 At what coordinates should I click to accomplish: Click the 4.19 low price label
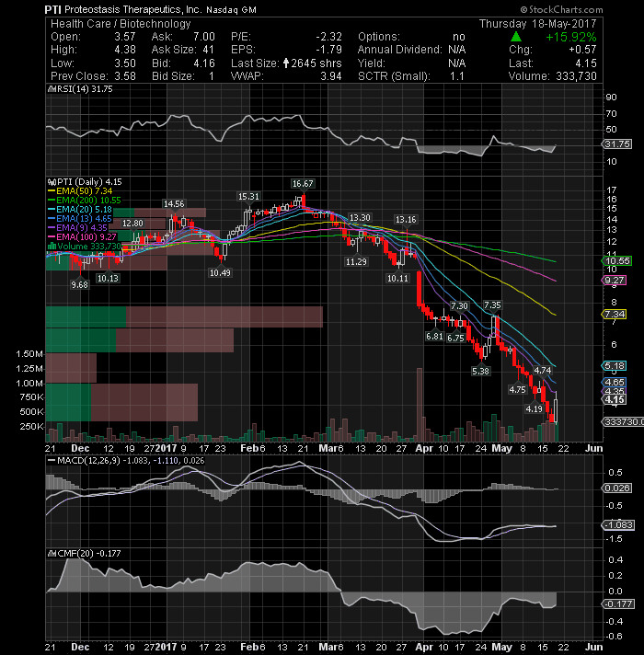pos(535,409)
